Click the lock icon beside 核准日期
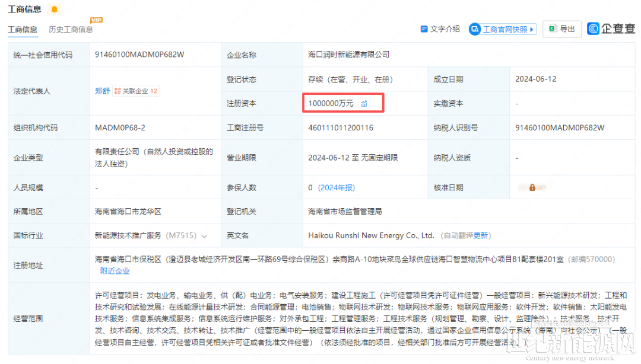Viewport: 641px width, 364px height. click(x=532, y=187)
